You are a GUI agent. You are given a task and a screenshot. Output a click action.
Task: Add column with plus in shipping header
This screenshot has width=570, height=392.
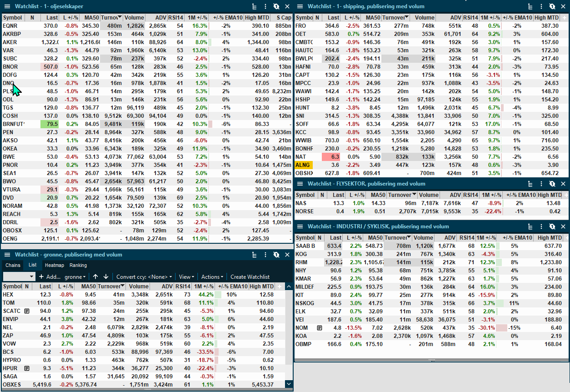click(565, 18)
